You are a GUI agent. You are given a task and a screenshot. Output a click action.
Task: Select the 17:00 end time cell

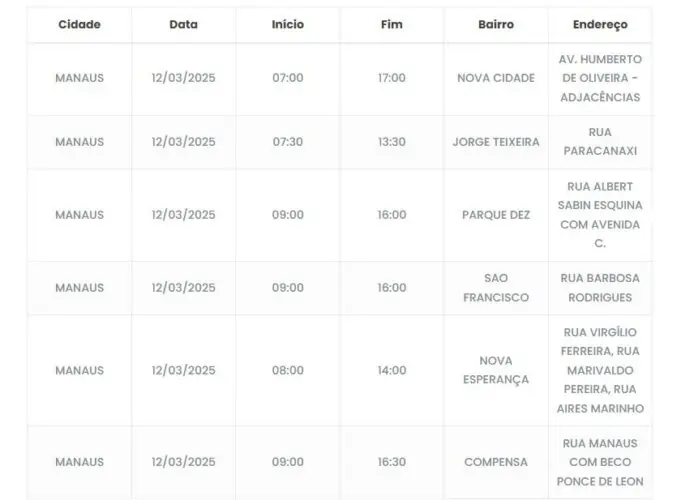click(392, 78)
